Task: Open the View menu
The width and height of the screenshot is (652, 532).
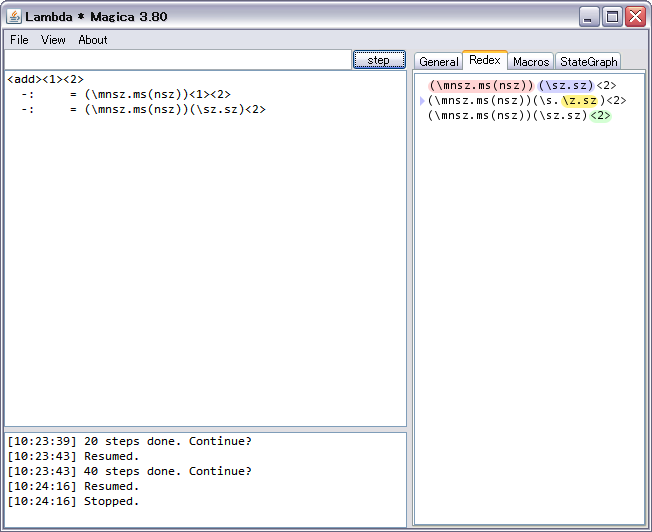Action: (x=53, y=40)
